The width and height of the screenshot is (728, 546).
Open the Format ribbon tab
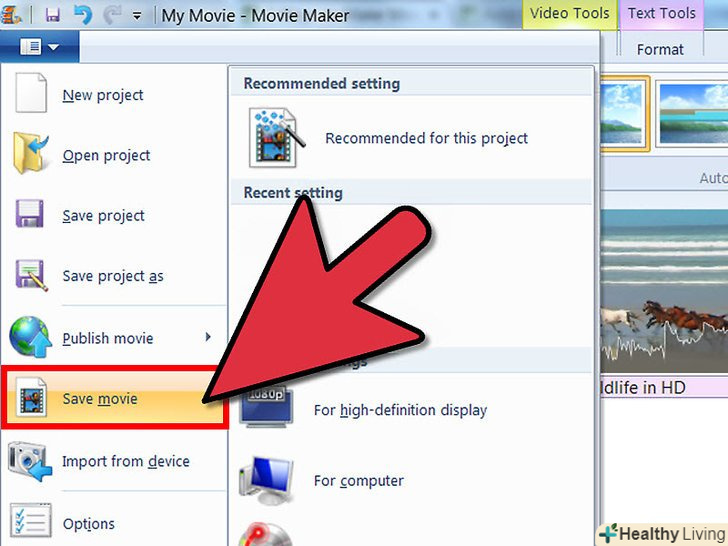(660, 50)
